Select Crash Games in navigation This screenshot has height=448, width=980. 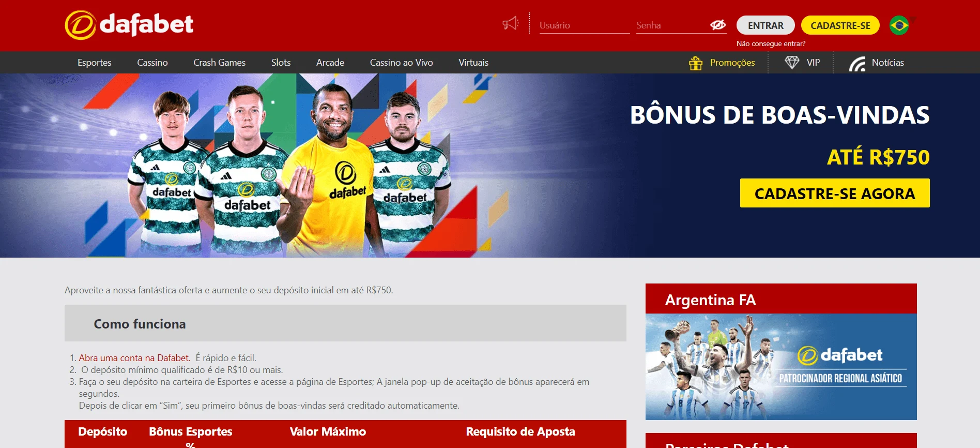click(220, 63)
